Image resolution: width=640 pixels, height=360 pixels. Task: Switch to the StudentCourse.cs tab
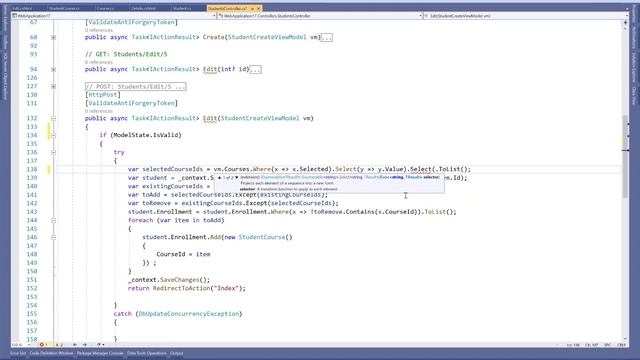click(64, 8)
